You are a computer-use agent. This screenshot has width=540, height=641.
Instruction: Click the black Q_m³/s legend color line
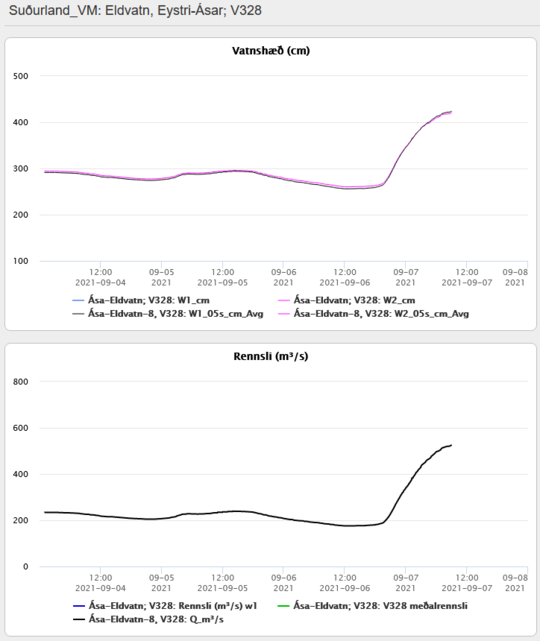pos(78,620)
